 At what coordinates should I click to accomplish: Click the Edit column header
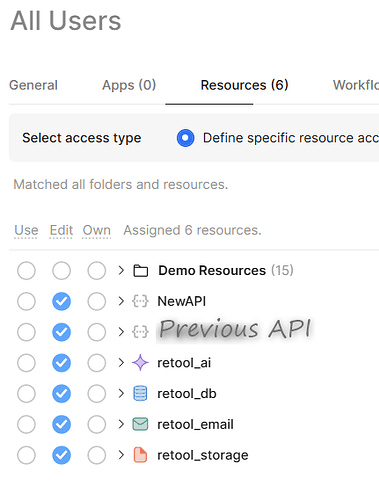(61, 230)
